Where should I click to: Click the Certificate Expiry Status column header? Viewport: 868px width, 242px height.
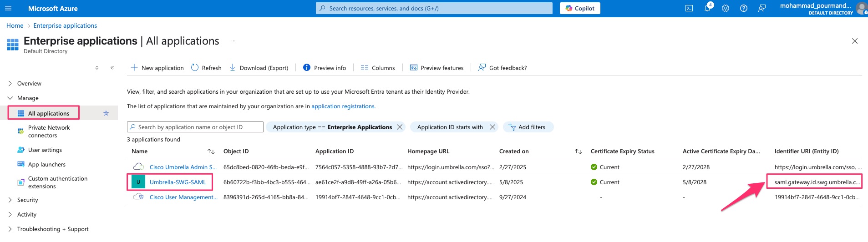pyautogui.click(x=622, y=151)
